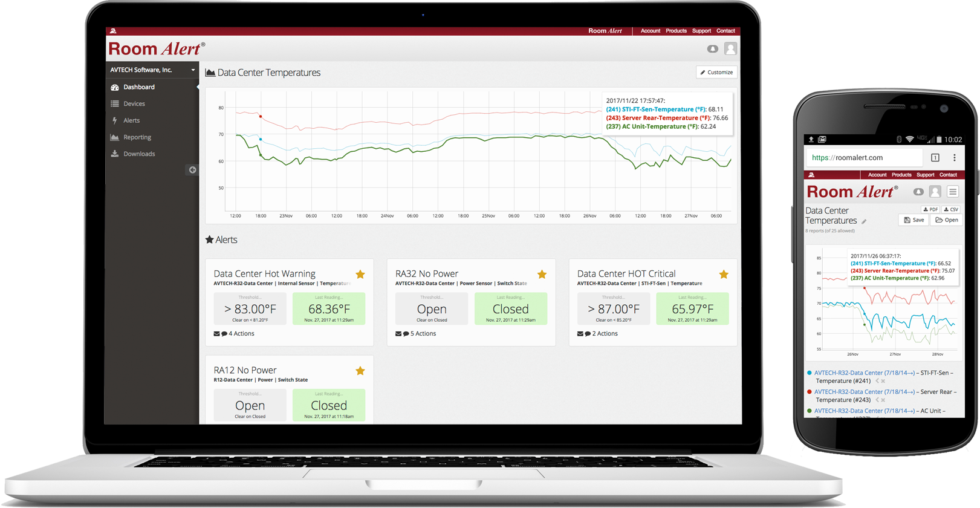Tap the roomalert.com address bar on the phone
980x508 pixels.
(863, 158)
